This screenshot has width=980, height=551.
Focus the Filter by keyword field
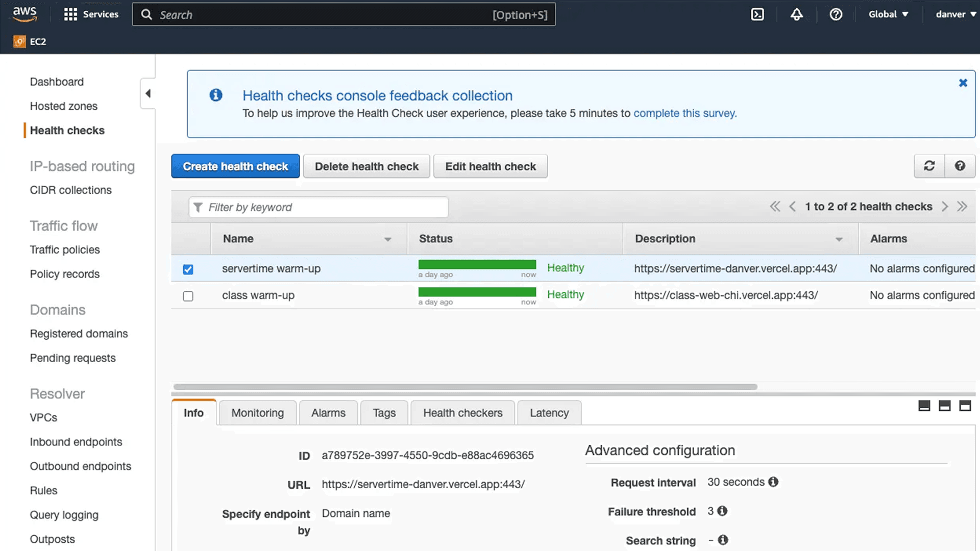point(318,207)
